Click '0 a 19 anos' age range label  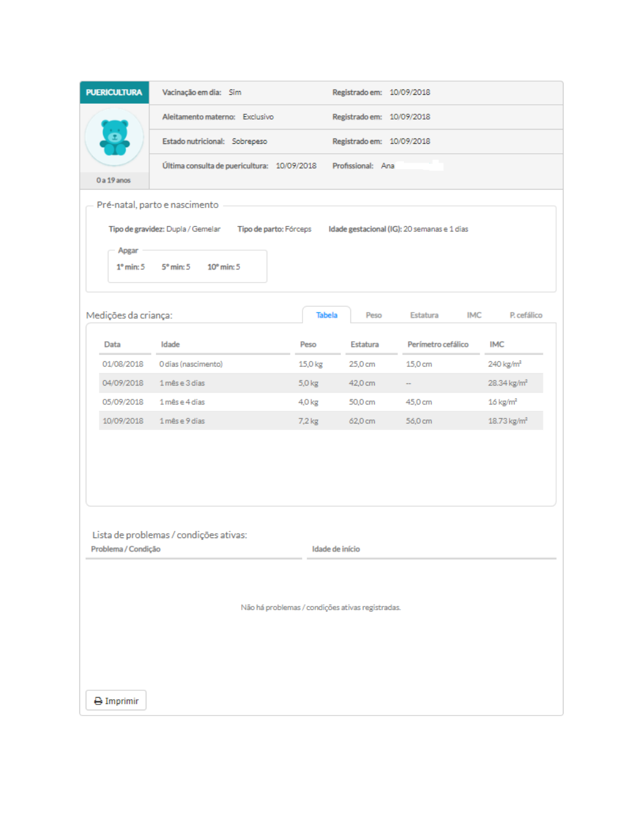coord(114,180)
